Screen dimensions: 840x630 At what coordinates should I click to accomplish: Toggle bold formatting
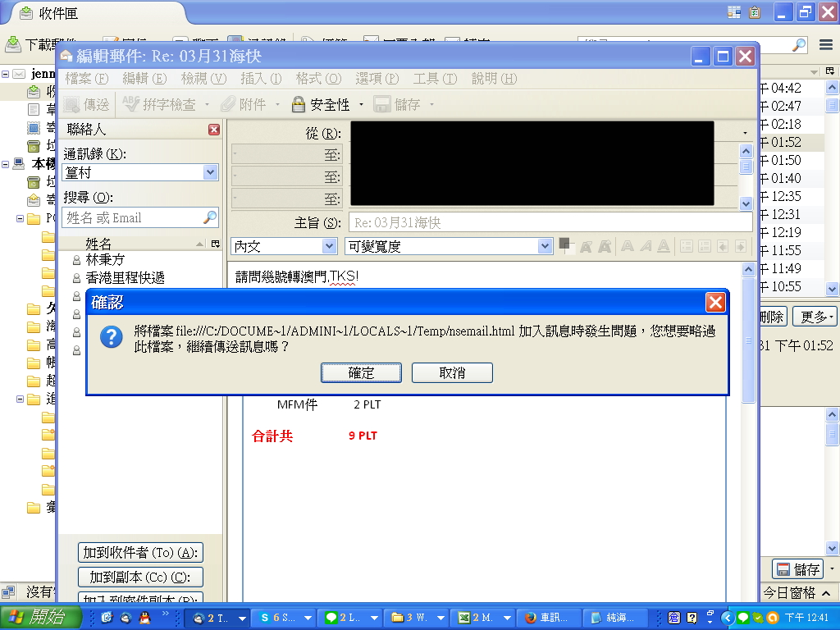click(628, 246)
